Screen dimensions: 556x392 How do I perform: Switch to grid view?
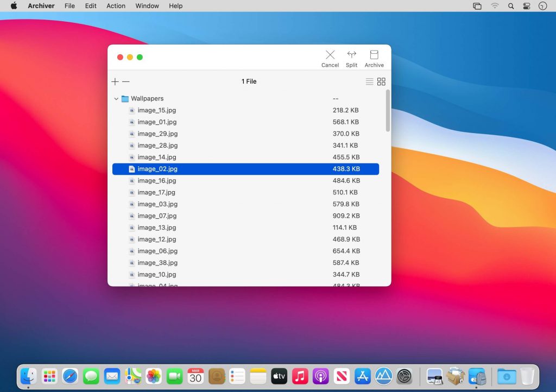(x=382, y=81)
